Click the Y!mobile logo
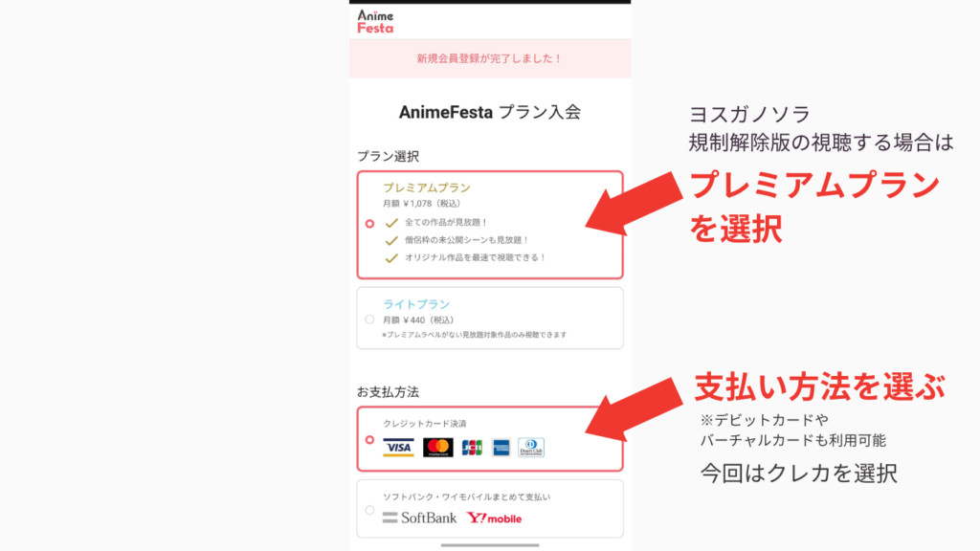This screenshot has width=980, height=551. pos(492,518)
